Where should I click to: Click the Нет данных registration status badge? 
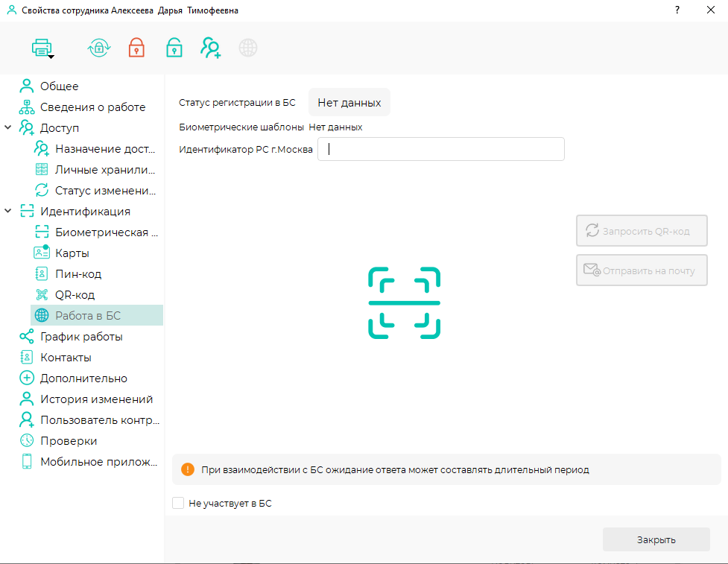coord(349,103)
